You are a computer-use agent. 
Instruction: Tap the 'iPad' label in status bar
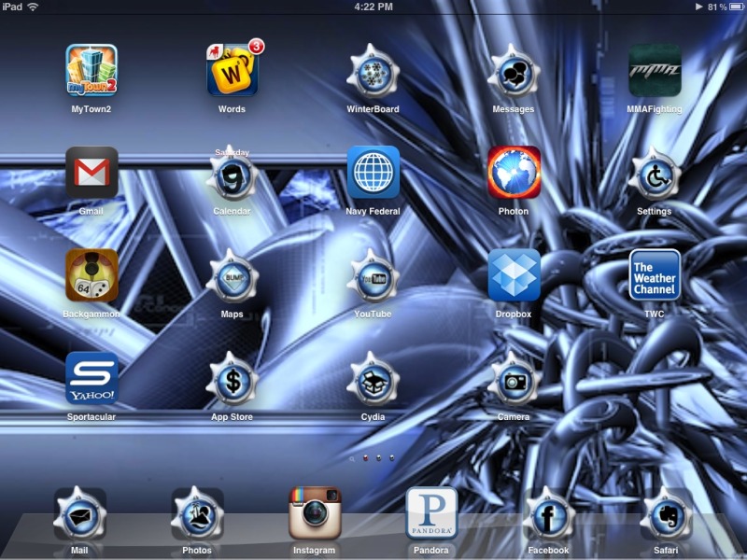(x=12, y=7)
